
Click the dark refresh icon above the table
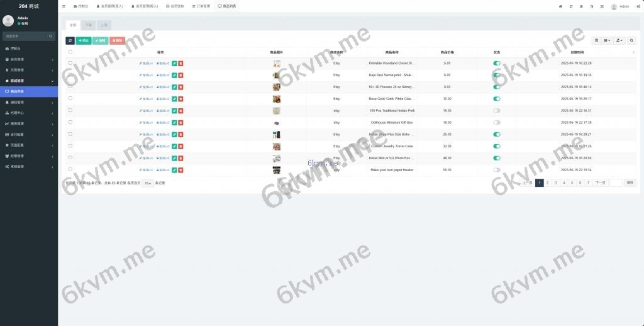[70, 40]
